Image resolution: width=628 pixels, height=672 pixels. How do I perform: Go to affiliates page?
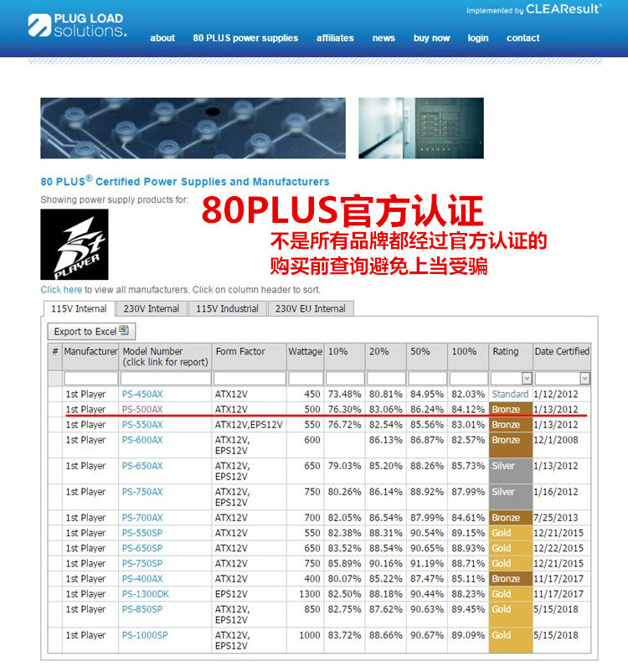[335, 38]
